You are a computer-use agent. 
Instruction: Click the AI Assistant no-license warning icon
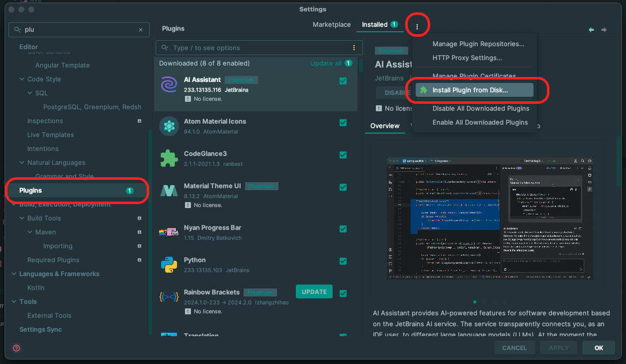click(187, 99)
